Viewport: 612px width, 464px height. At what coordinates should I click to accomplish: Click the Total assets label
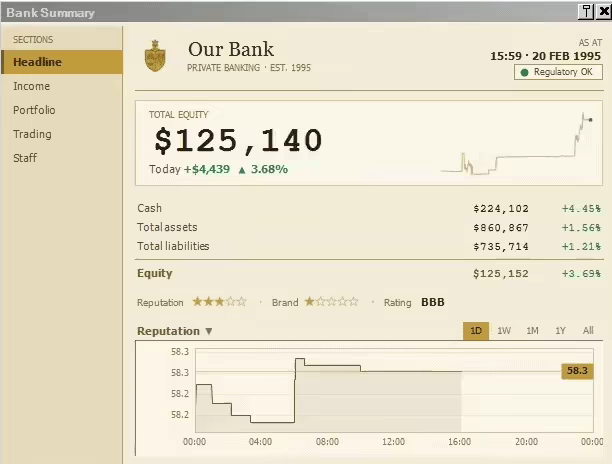(x=167, y=227)
